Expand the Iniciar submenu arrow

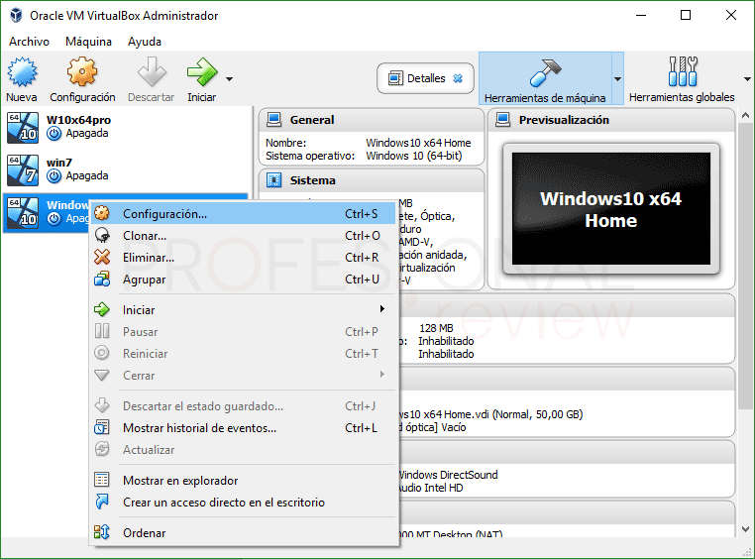click(382, 309)
